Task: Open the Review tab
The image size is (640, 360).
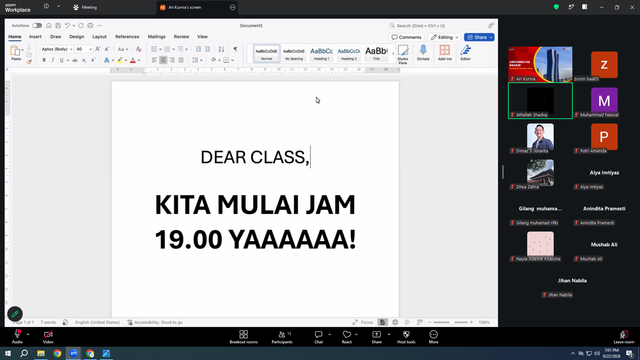Action: click(x=181, y=37)
